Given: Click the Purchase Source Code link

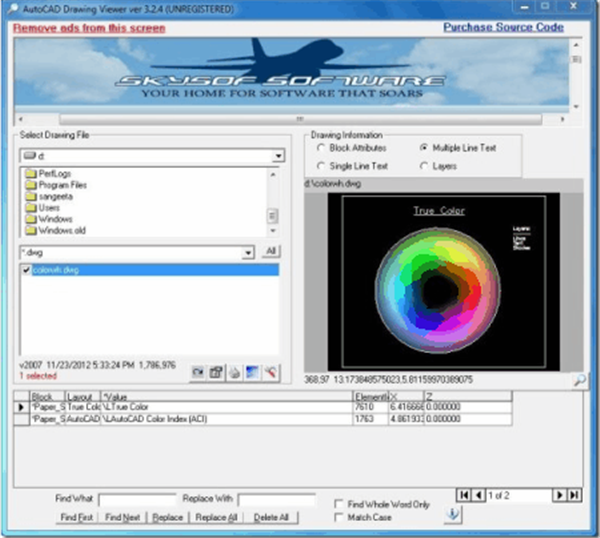Looking at the screenshot, I should (x=504, y=27).
